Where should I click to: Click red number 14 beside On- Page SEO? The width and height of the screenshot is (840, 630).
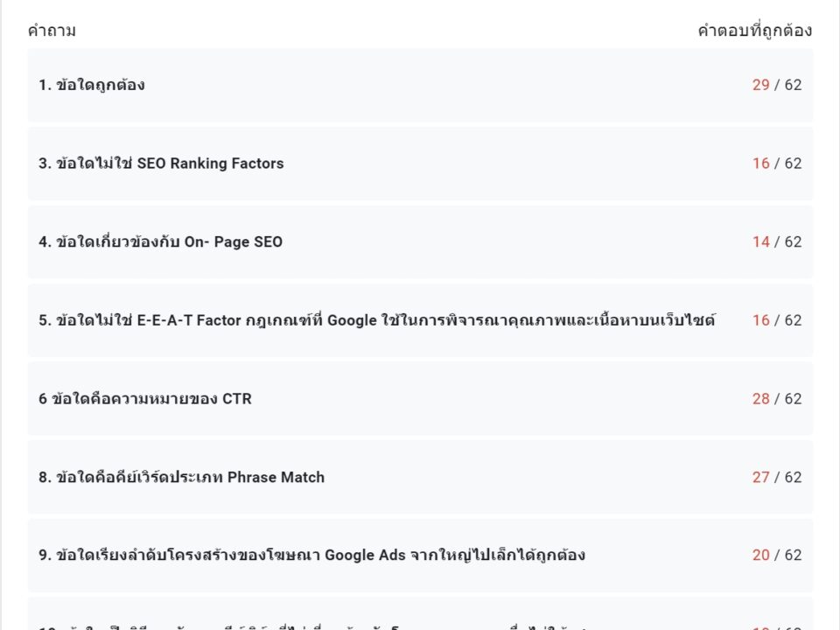760,241
